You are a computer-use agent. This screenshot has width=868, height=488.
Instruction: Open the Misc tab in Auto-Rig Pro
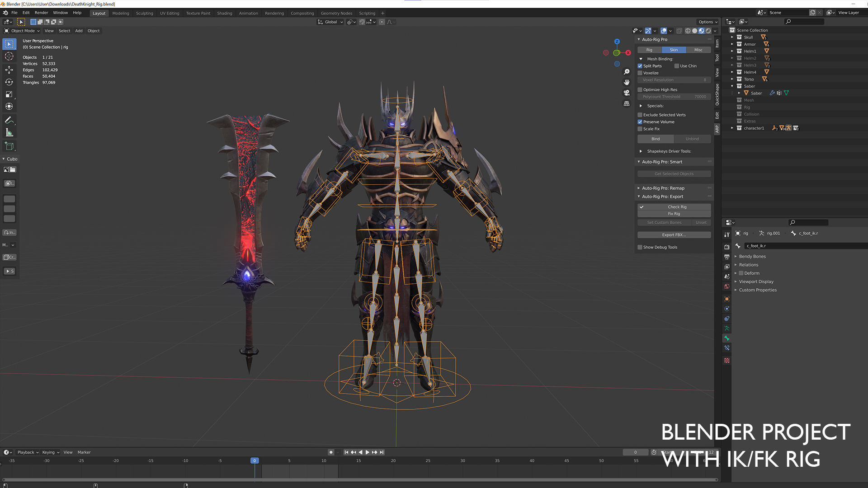pos(698,50)
